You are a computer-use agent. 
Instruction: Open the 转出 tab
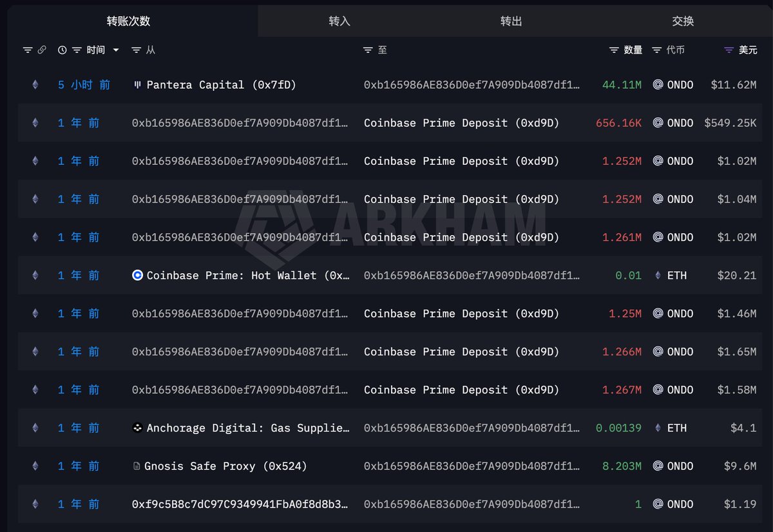point(511,21)
